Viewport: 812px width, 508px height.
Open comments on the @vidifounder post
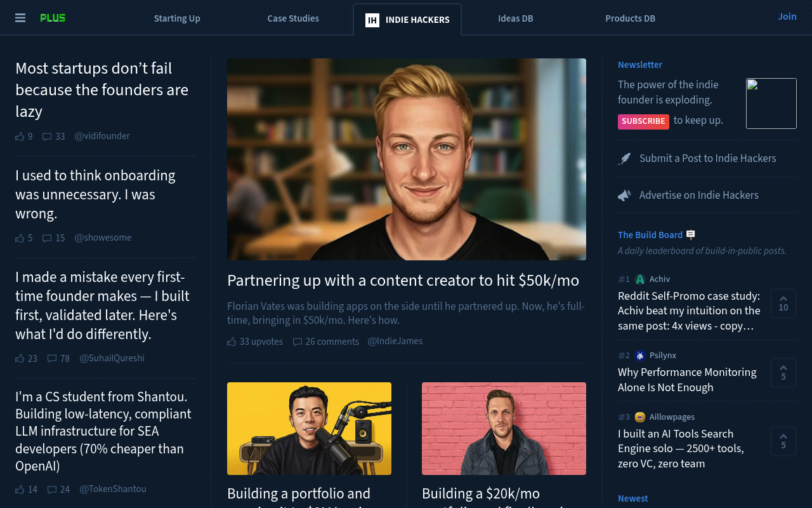pos(47,137)
